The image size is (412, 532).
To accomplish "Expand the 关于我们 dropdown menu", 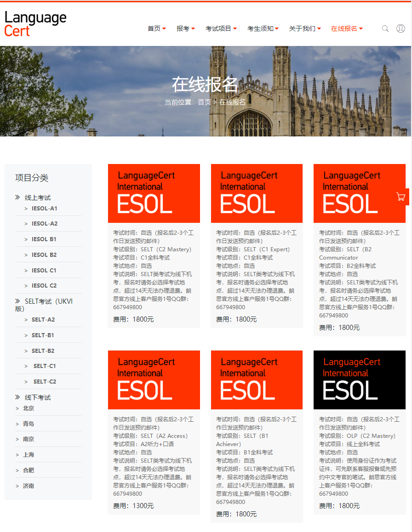I will 305,28.
